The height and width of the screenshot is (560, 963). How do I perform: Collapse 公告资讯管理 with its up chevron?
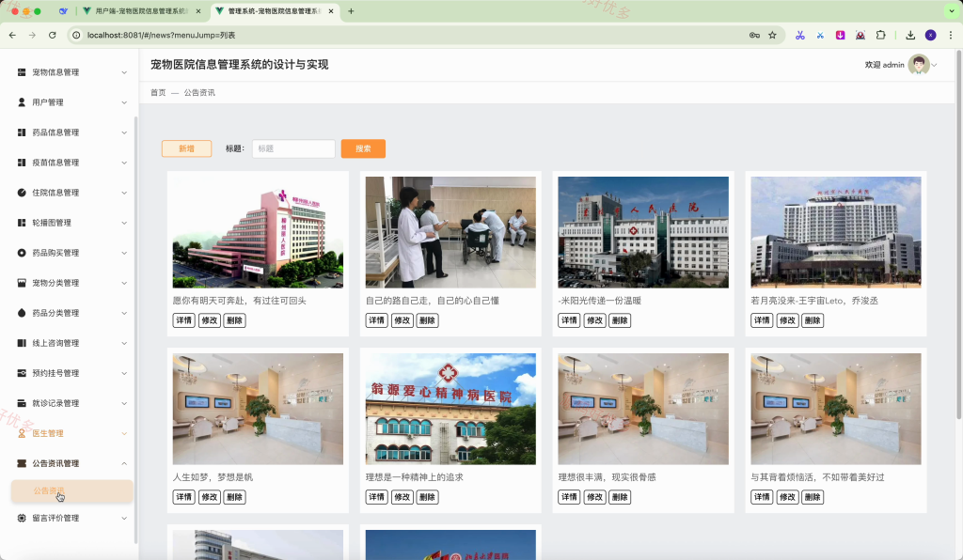[124, 463]
